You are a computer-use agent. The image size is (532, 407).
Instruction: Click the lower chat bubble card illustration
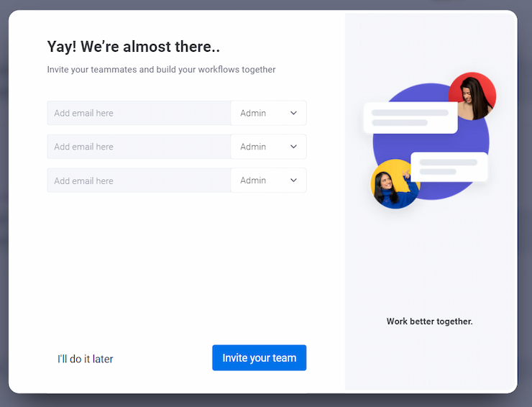[449, 167]
